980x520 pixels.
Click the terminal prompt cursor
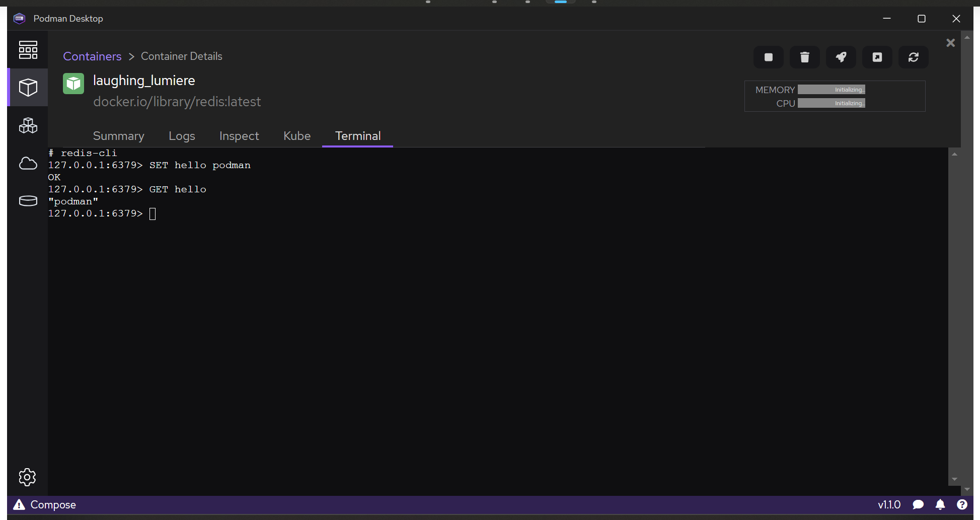[153, 214]
